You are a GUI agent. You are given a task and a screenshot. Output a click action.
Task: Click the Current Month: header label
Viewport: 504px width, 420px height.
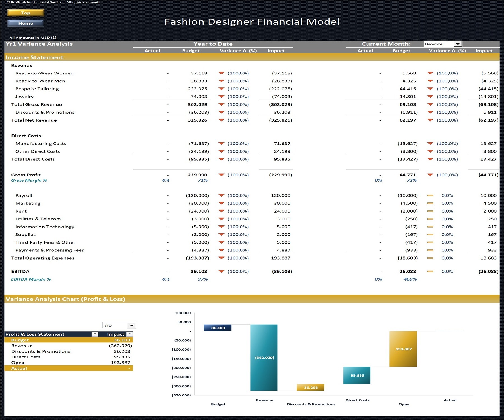[x=386, y=44]
